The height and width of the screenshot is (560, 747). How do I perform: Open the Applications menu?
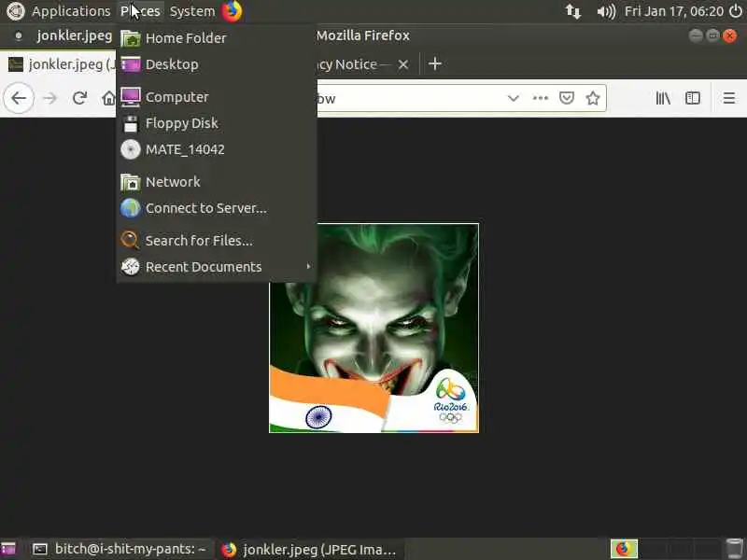(x=71, y=11)
